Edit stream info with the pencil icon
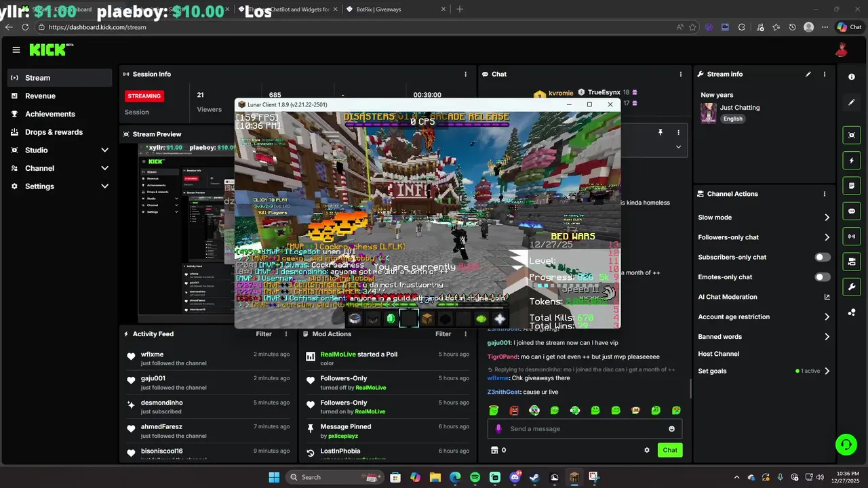868x488 pixels. 808,74
